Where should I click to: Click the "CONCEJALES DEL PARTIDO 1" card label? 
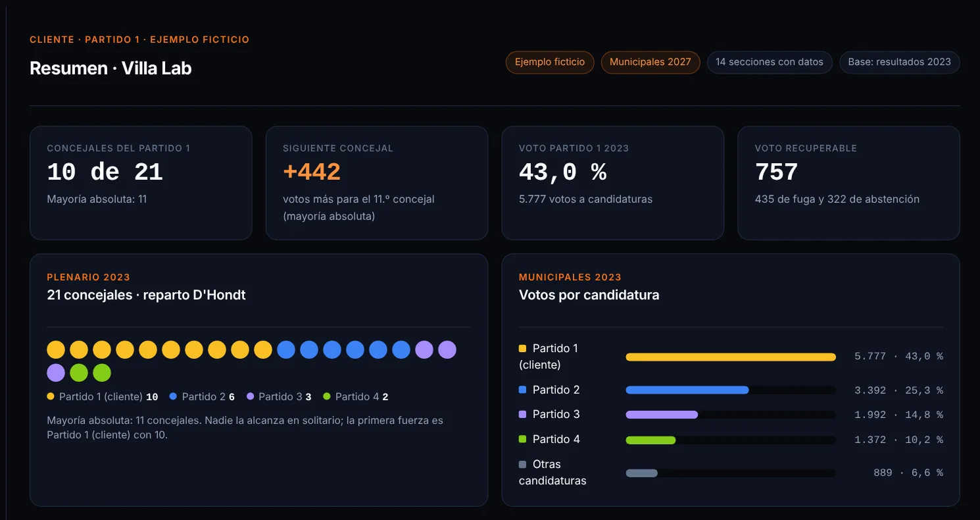(x=118, y=148)
